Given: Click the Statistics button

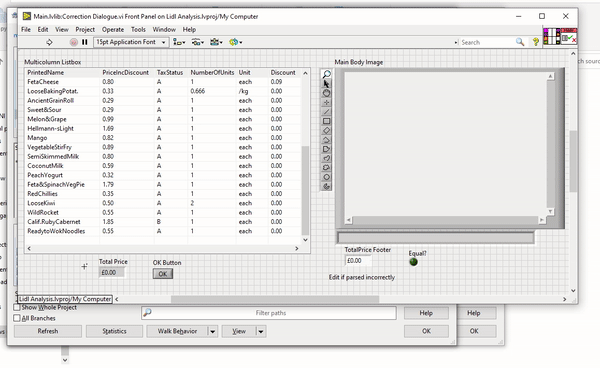Looking at the screenshot, I should tap(114, 331).
